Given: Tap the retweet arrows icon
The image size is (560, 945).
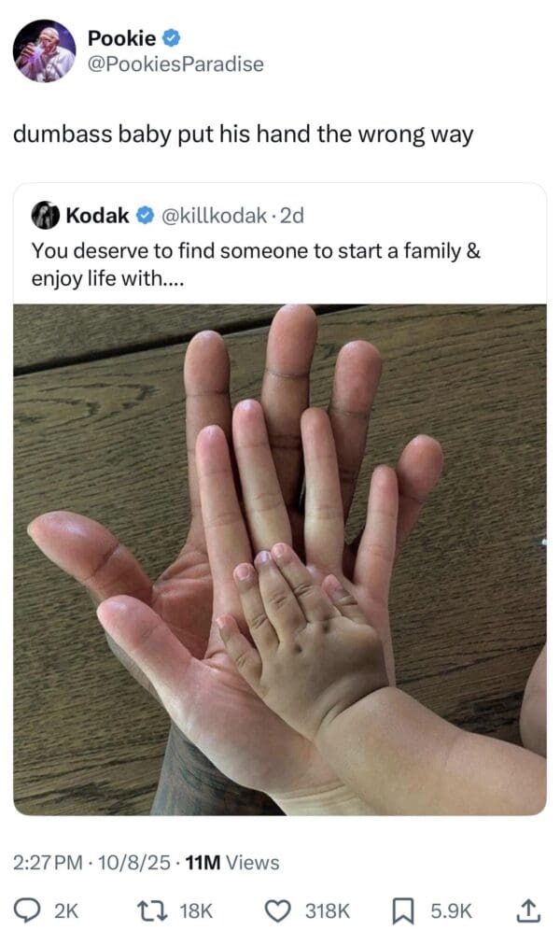Looking at the screenshot, I should point(150,910).
